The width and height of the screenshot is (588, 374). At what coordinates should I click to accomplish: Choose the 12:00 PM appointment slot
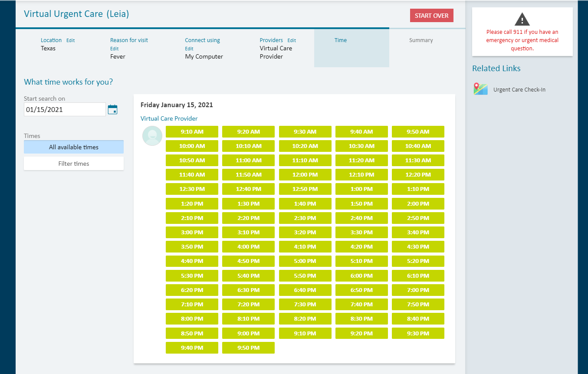click(305, 175)
